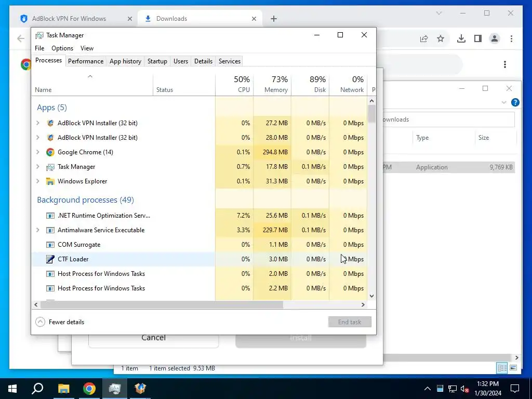Viewport: 532px width, 399px height.
Task: Open File Explorer from the taskbar
Action: pyautogui.click(x=63, y=389)
